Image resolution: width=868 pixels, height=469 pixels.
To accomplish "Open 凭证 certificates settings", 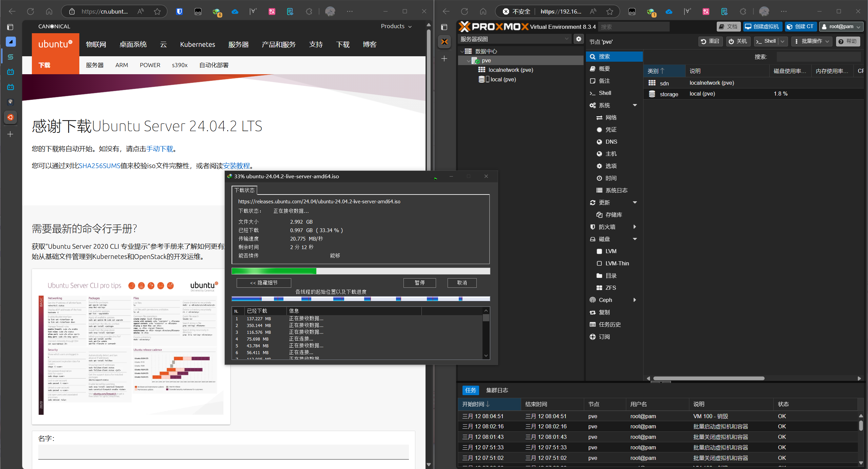I will [x=614, y=130].
